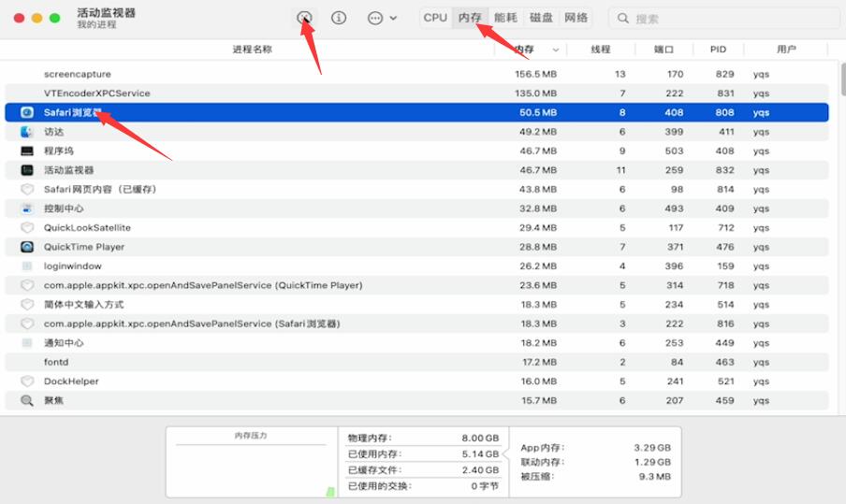The image size is (846, 504).
Task: Click the Safari 浏览器 compass icon
Action: pyautogui.click(x=27, y=112)
